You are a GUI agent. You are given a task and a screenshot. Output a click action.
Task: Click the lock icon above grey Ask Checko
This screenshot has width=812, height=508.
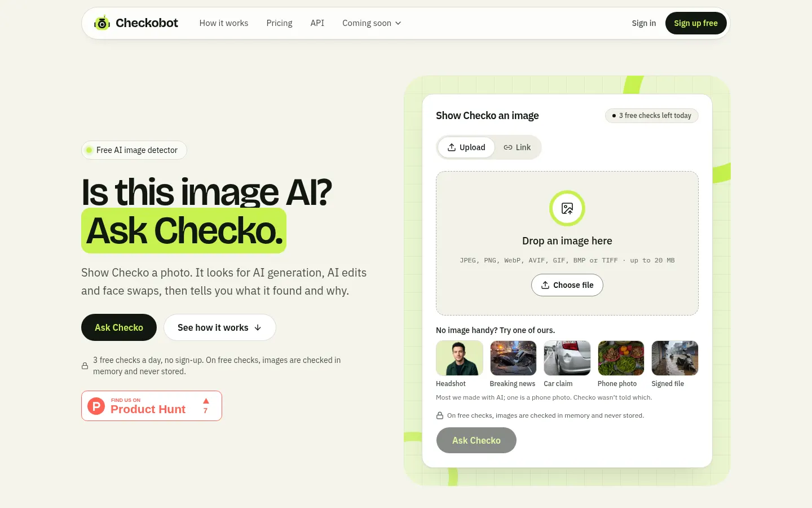[440, 415]
